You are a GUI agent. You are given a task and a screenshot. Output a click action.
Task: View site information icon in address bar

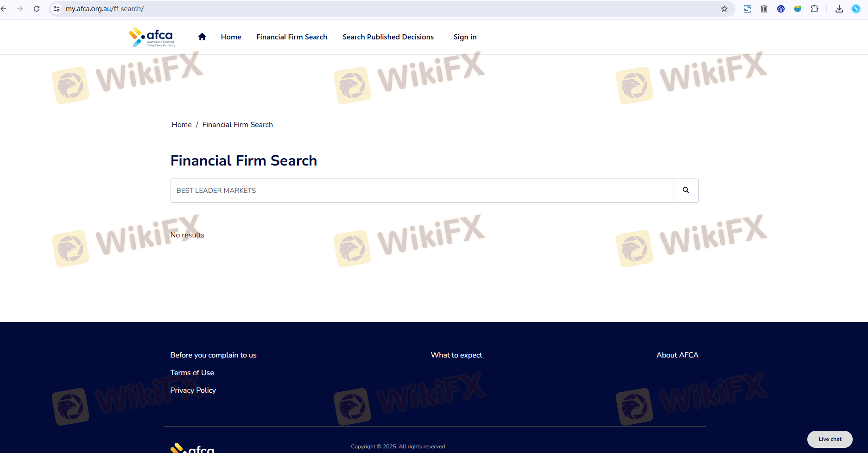57,9
